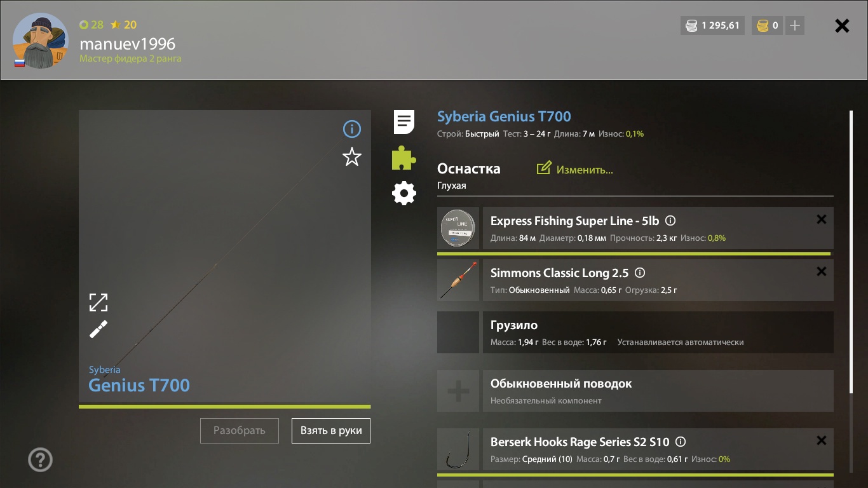Click the rod handle icon in preview
This screenshot has width=868, height=488.
(98, 329)
